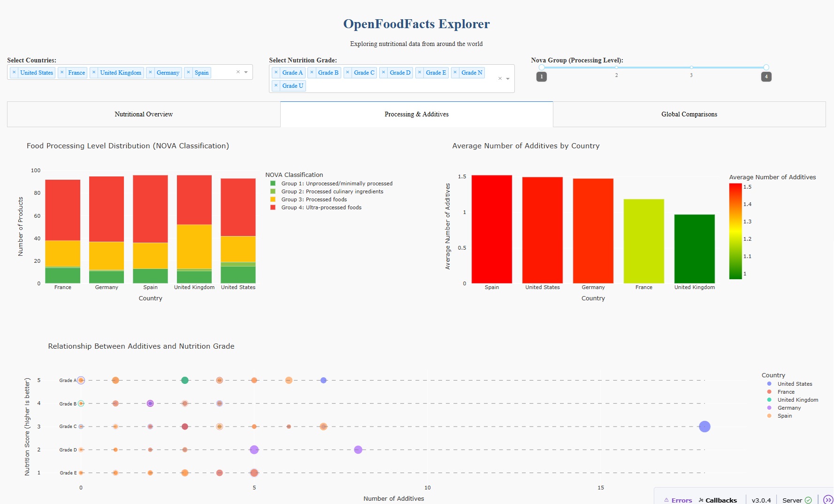
Task: Collapse the Dash debug toolbar arrow
Action: coord(828,500)
